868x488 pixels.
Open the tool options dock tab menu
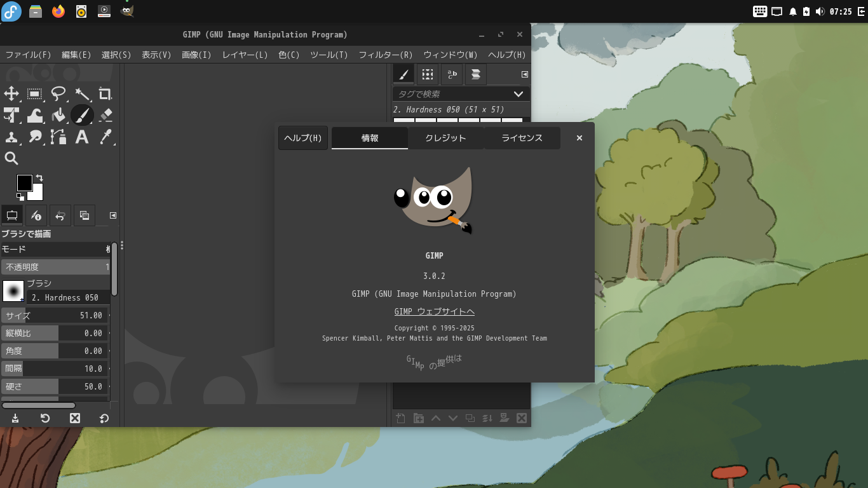click(x=113, y=215)
